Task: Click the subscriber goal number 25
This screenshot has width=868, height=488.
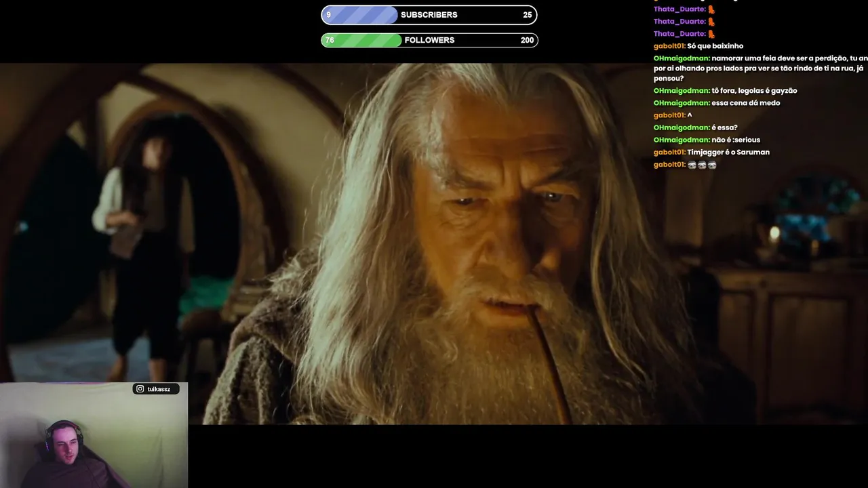Action: (528, 15)
